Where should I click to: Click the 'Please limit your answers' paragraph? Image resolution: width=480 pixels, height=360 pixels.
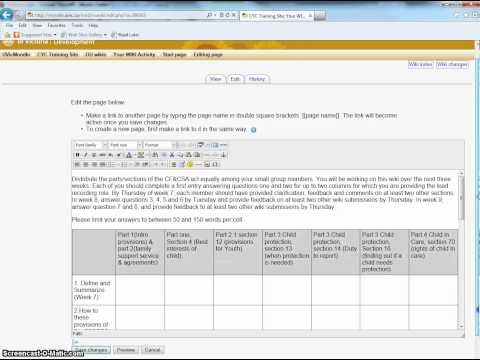click(x=157, y=220)
